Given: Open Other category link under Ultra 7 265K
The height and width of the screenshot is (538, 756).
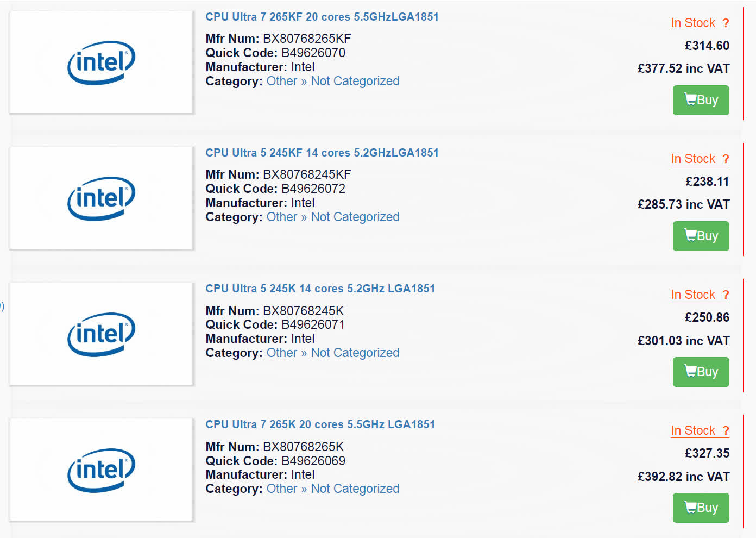Looking at the screenshot, I should click(x=281, y=489).
